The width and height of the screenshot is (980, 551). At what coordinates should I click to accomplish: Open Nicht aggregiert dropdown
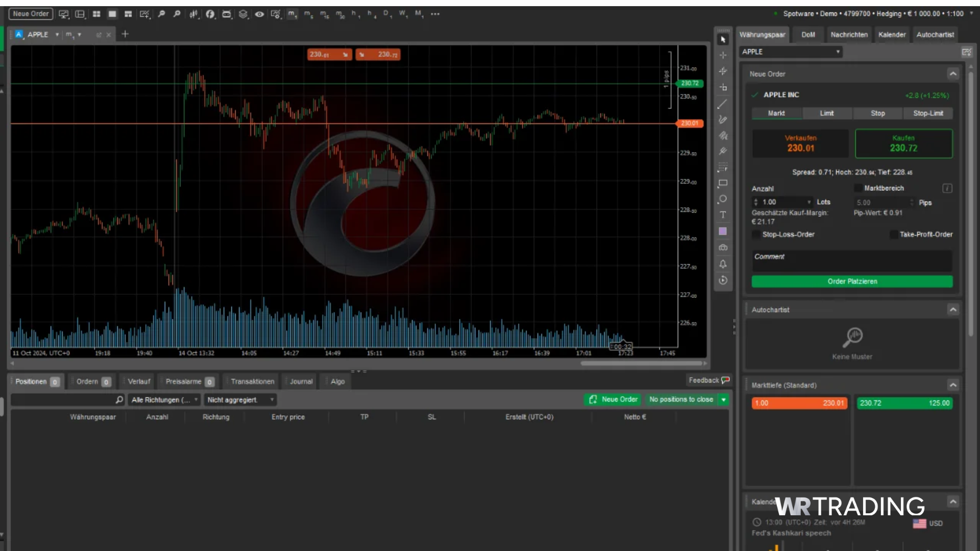(x=240, y=399)
